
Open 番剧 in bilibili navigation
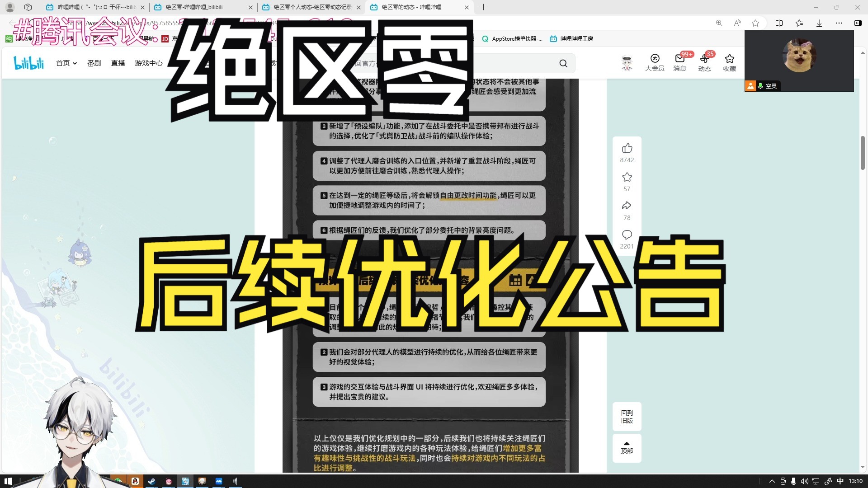tap(94, 63)
